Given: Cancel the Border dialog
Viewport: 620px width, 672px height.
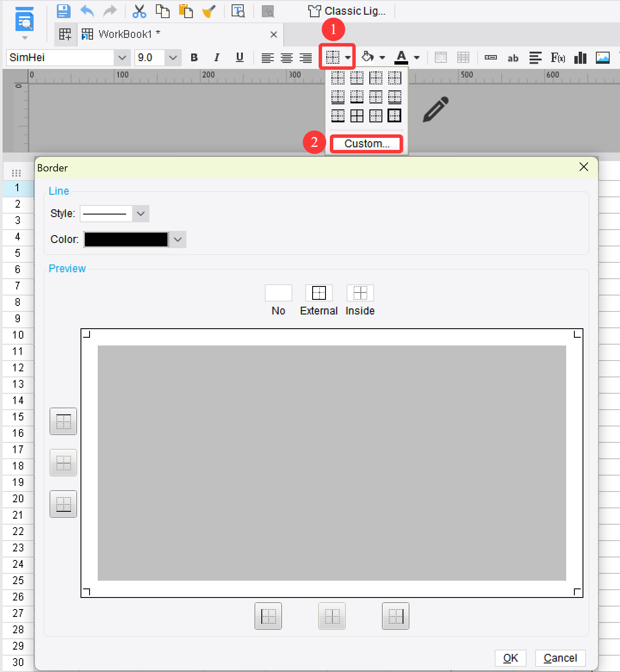Looking at the screenshot, I should coord(560,658).
